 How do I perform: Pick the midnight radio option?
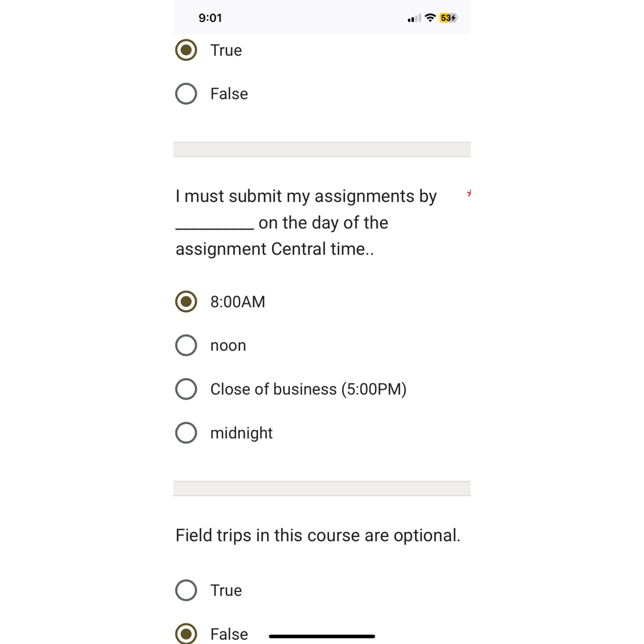pos(186,433)
